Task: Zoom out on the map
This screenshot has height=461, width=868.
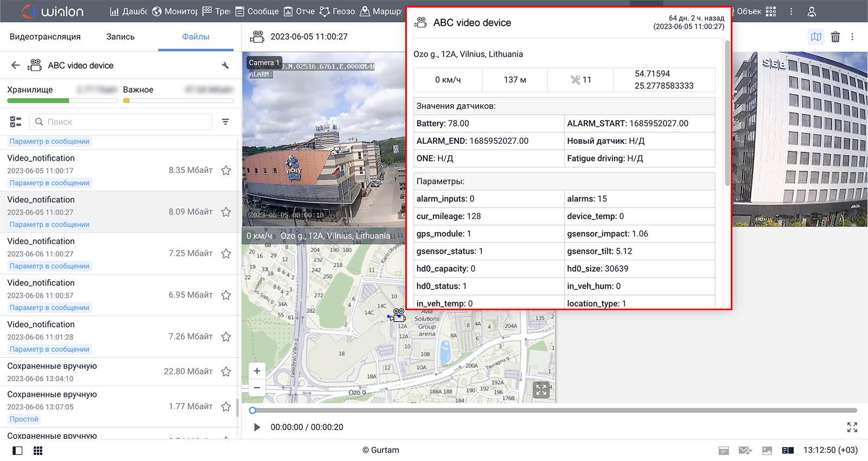Action: click(257, 388)
